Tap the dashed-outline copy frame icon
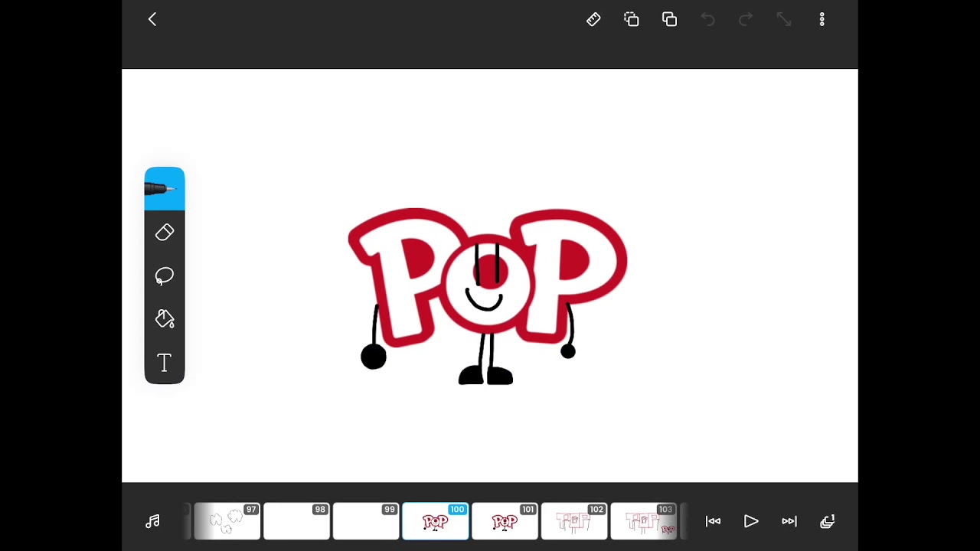The width and height of the screenshot is (980, 551). tap(632, 19)
